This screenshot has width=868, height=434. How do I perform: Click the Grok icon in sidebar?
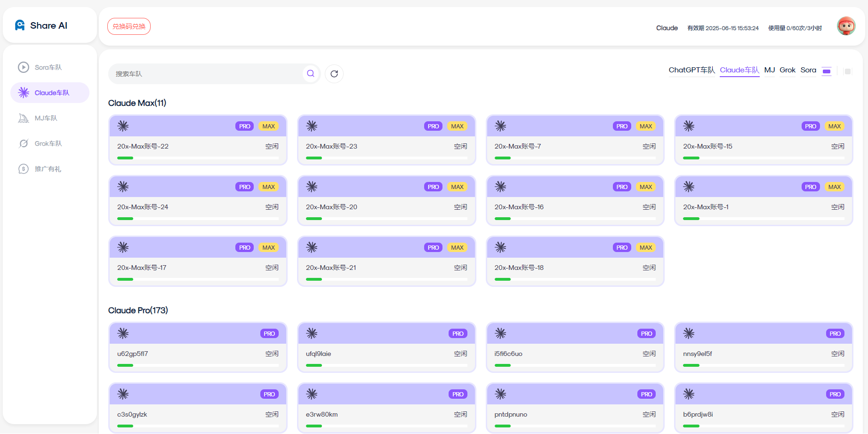(x=24, y=143)
